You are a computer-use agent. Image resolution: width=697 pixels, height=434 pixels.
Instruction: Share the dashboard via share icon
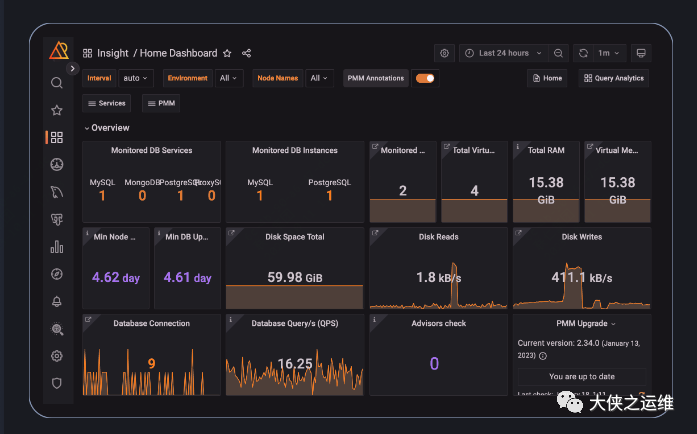click(246, 53)
